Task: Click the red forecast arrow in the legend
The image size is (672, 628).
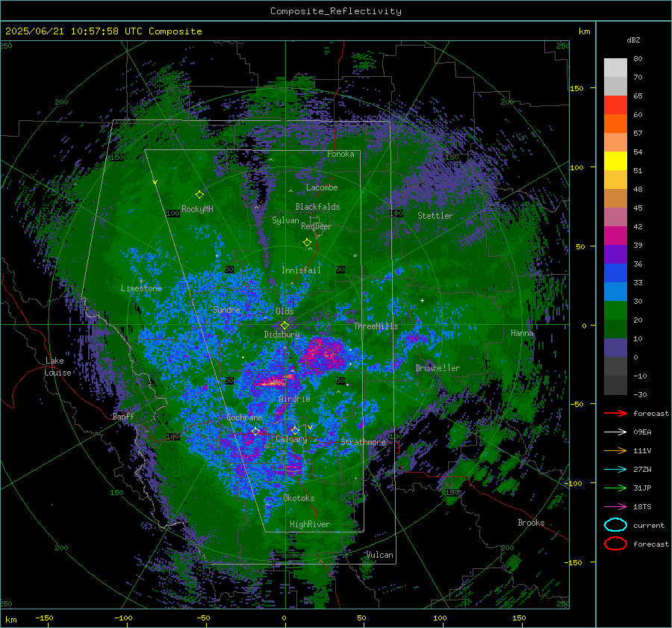Action: [x=615, y=413]
